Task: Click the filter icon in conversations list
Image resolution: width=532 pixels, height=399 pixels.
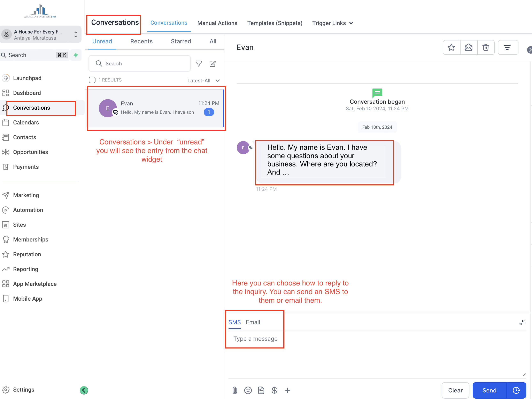Action: (x=199, y=63)
